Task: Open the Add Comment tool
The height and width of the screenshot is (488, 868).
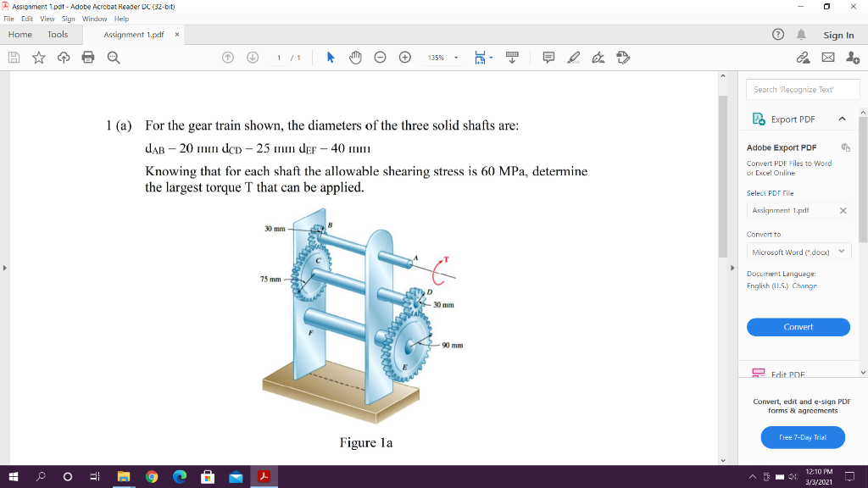Action: point(549,58)
